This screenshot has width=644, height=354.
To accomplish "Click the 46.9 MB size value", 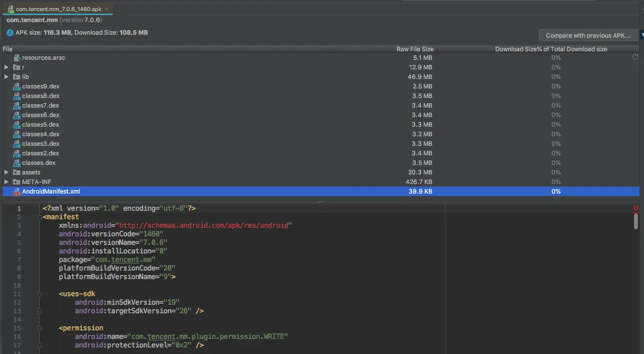I will tap(420, 77).
